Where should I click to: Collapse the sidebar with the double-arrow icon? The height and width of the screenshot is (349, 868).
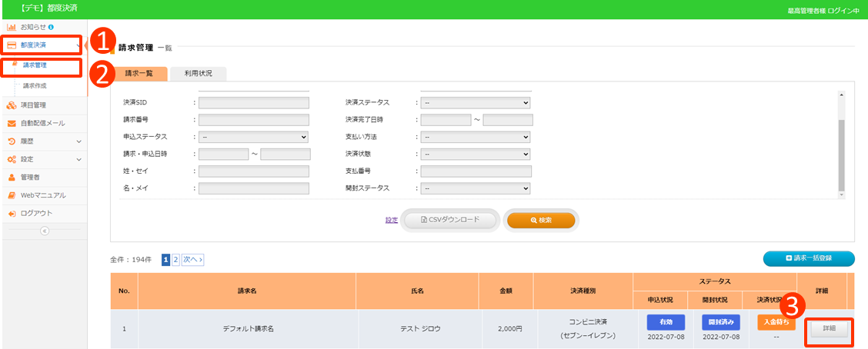pos(44,231)
